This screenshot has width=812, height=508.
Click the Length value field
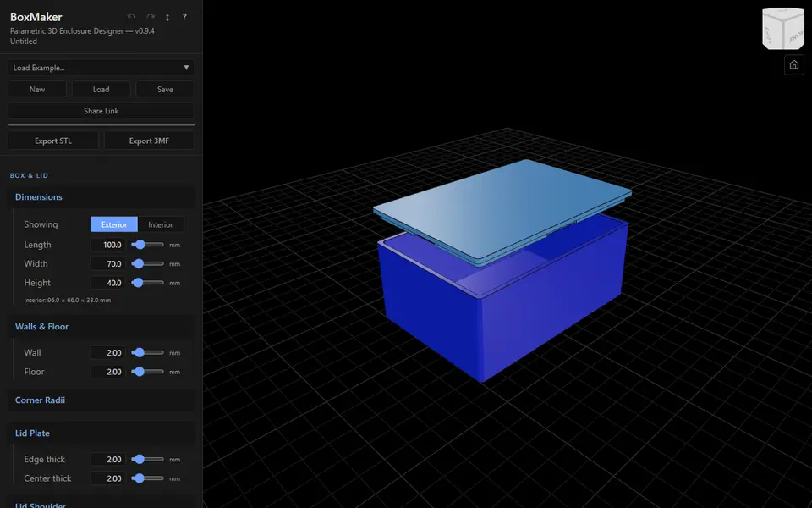pos(107,245)
